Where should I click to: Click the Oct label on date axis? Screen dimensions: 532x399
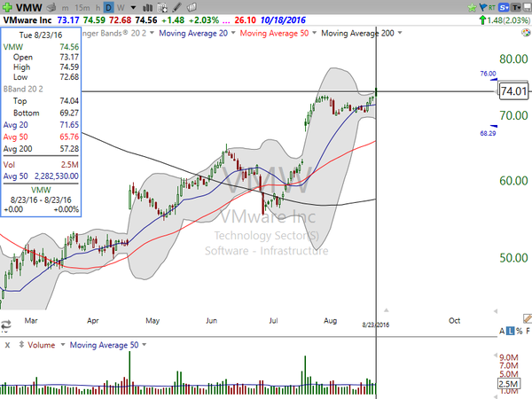tap(454, 321)
